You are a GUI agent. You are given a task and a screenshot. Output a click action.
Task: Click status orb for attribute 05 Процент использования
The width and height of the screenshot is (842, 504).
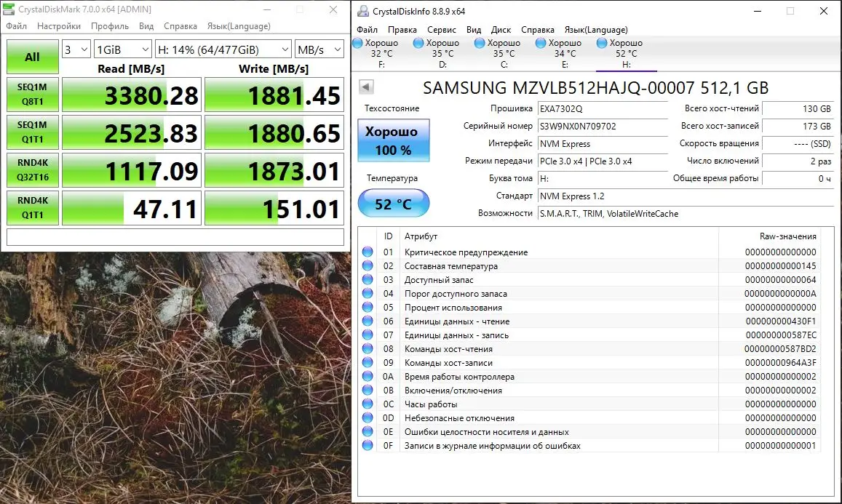pos(368,308)
